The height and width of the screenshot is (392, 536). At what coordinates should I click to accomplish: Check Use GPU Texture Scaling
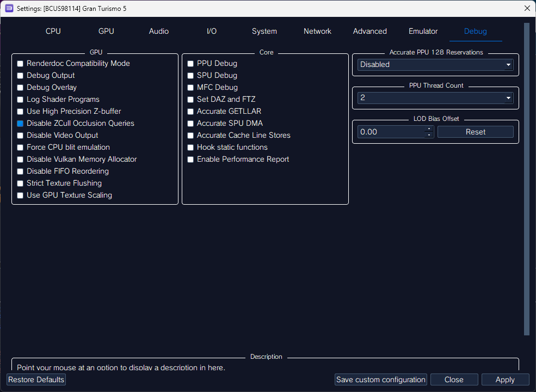(20, 195)
